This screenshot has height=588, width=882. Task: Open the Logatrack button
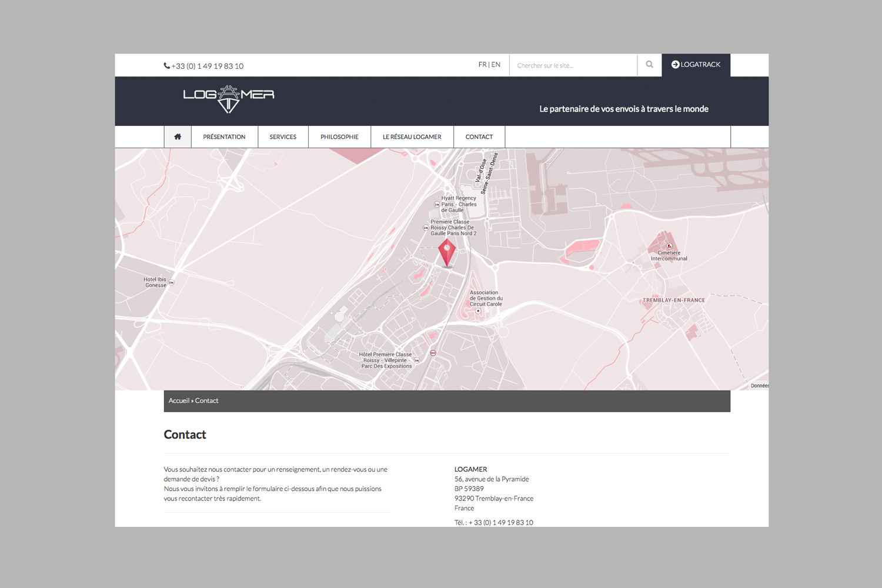point(696,65)
